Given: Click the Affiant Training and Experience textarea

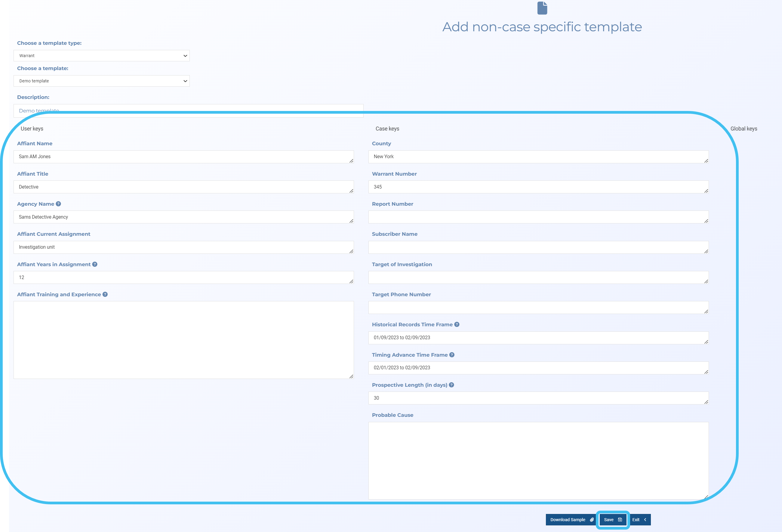Looking at the screenshot, I should pyautogui.click(x=183, y=340).
